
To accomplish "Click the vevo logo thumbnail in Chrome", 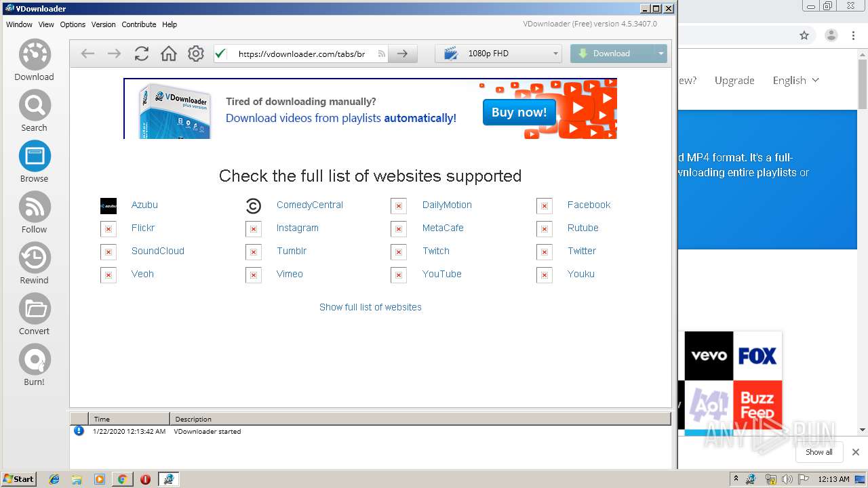I will click(709, 356).
